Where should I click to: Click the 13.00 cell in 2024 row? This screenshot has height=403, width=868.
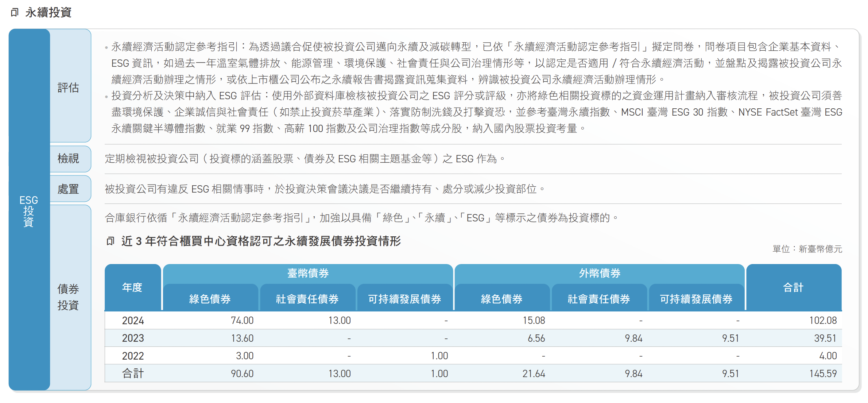[340, 321]
